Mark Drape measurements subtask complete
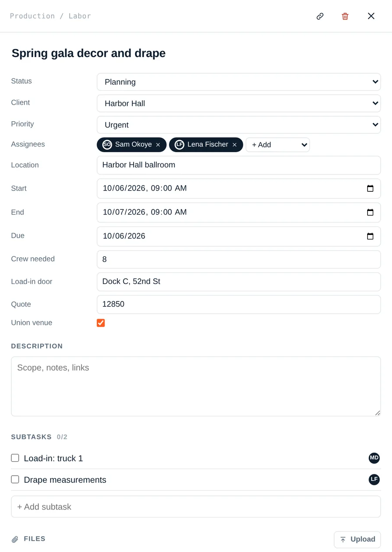The height and width of the screenshot is (552, 392). pyautogui.click(x=15, y=479)
